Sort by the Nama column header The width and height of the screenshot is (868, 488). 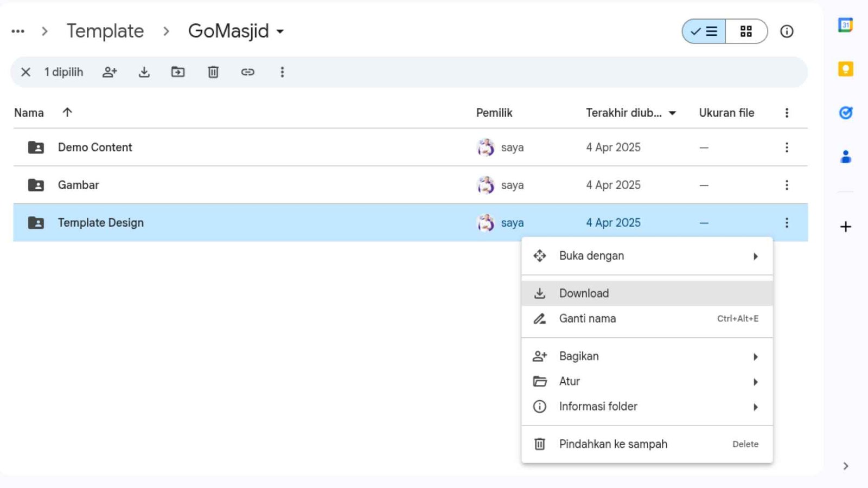pyautogui.click(x=29, y=113)
